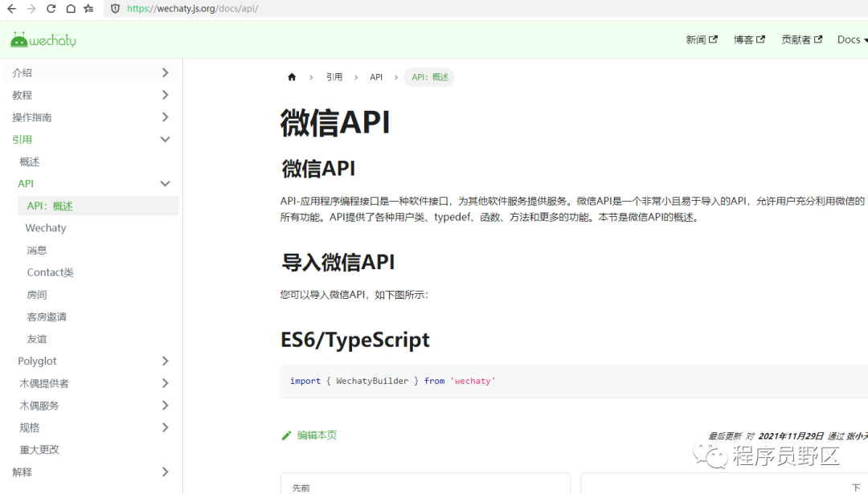Open the 博客 external link
This screenshot has height=494, width=868.
(x=749, y=40)
